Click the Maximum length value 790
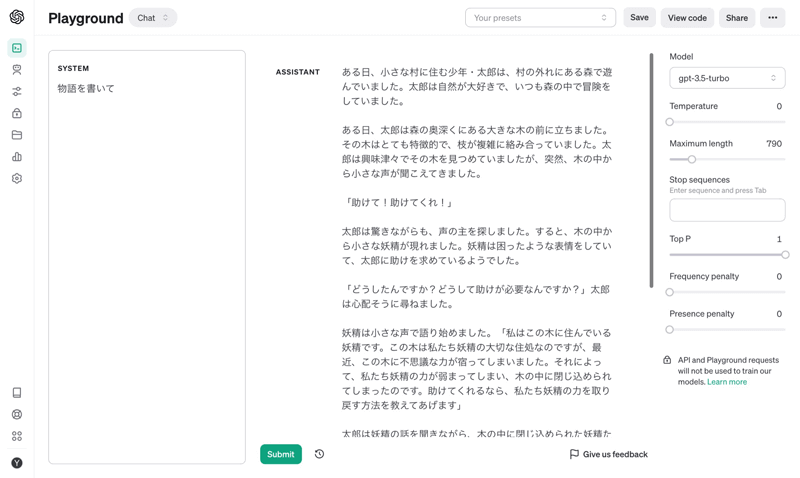This screenshot has width=800, height=478. 773,143
